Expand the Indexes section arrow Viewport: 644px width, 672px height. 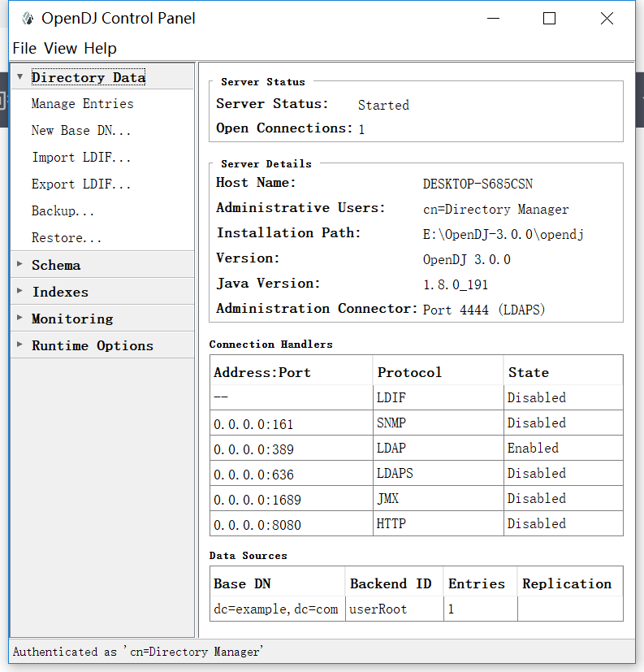coord(19,291)
